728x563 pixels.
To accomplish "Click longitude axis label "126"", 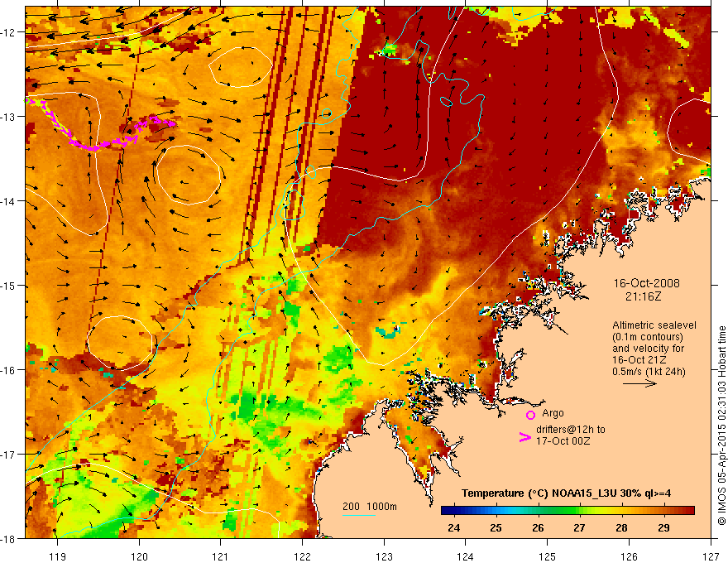I will [x=629, y=556].
